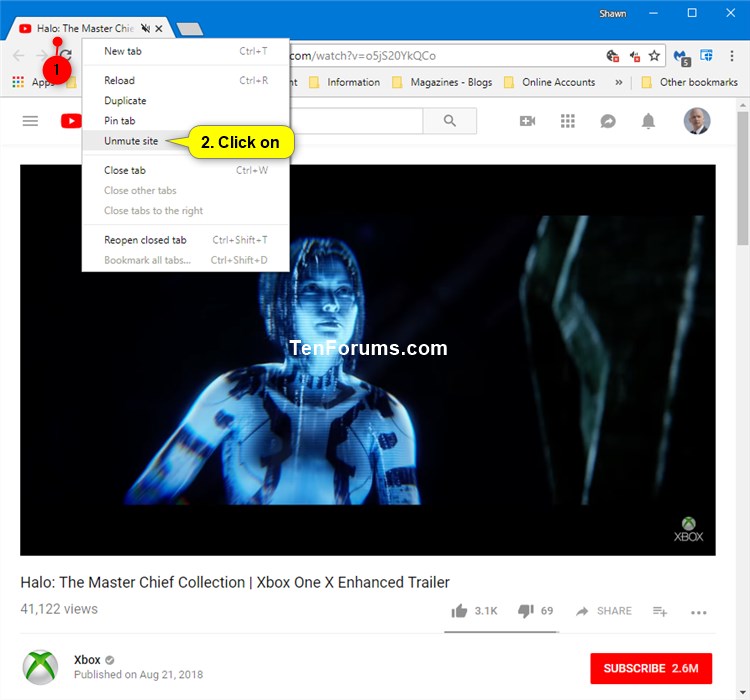
Task: Open YouTube notifications bell
Action: 648,121
